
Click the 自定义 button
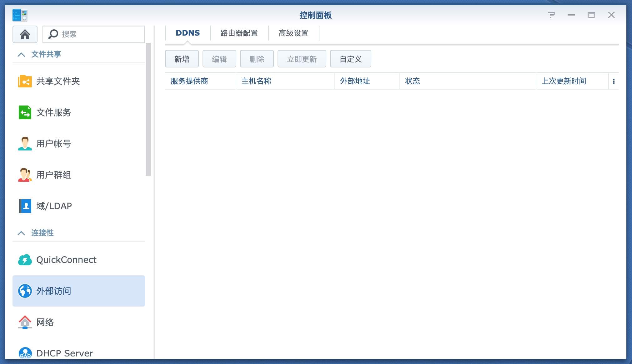click(351, 59)
